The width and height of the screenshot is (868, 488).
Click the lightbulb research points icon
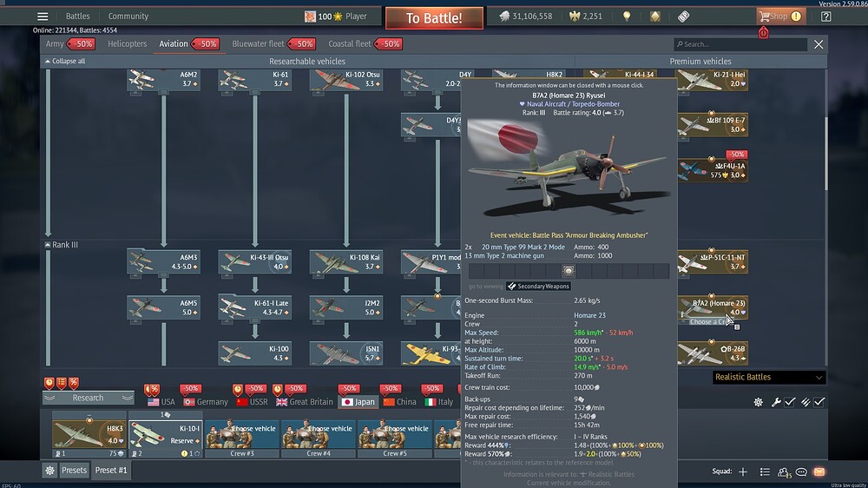627,16
